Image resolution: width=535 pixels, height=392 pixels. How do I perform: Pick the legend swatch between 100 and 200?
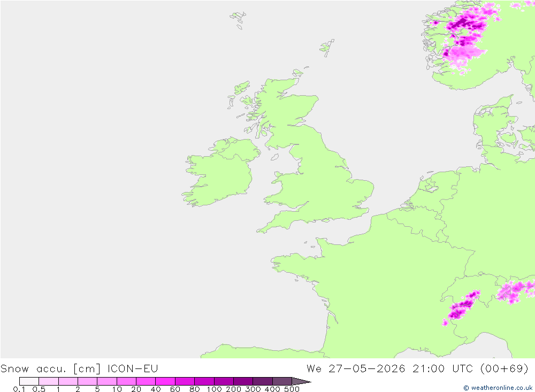(224, 381)
